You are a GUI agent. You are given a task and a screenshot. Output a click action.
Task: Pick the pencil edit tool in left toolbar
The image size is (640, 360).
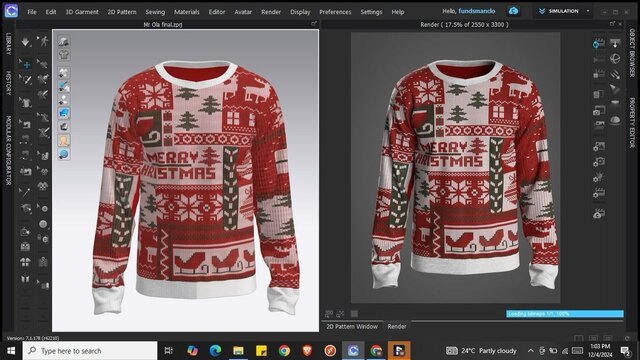click(x=26, y=80)
